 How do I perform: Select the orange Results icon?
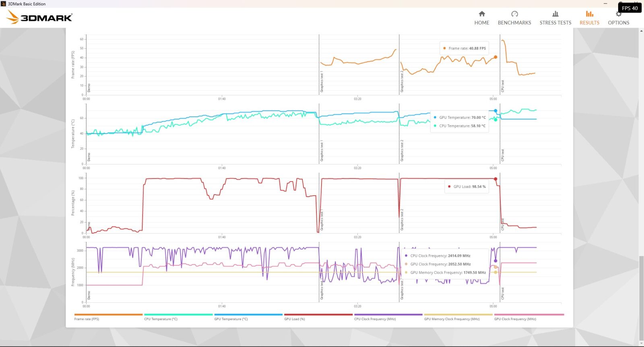[x=589, y=14]
